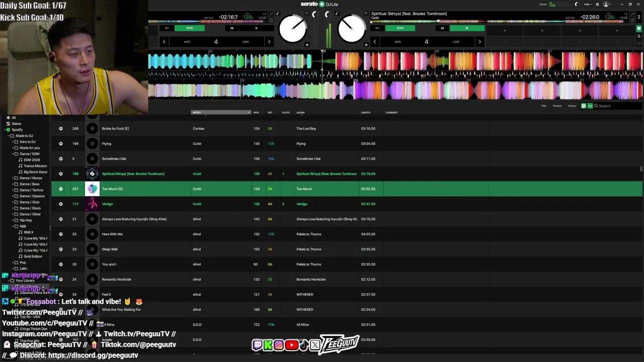
Task: Halve auto loop size on right deck
Action: pyautogui.click(x=374, y=42)
